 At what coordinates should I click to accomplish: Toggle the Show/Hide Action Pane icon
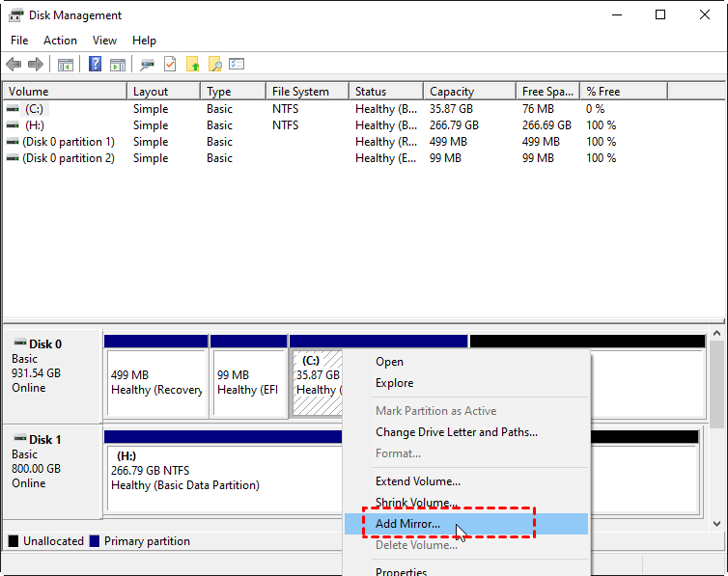click(x=118, y=65)
